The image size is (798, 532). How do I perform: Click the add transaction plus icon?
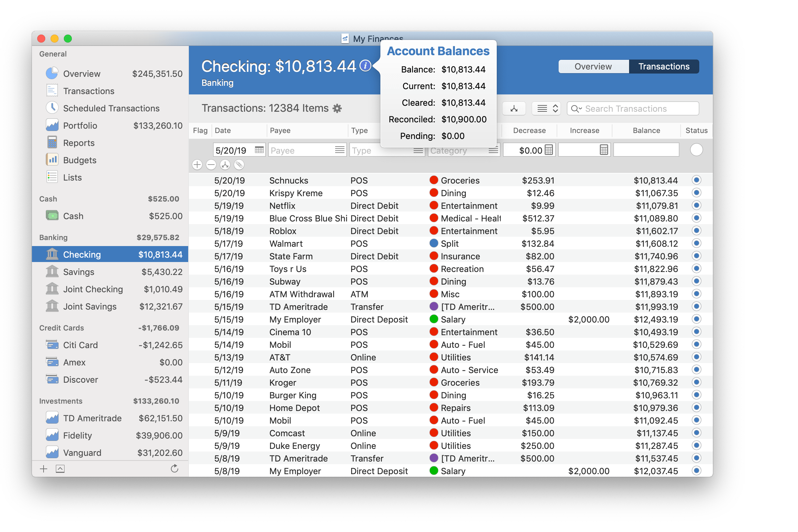point(197,165)
